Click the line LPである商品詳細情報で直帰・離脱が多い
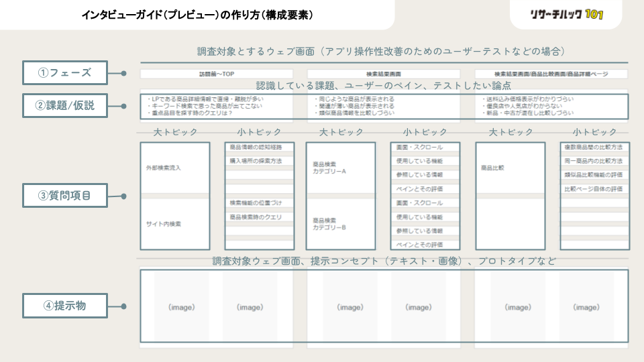The image size is (644, 362). pyautogui.click(x=205, y=99)
